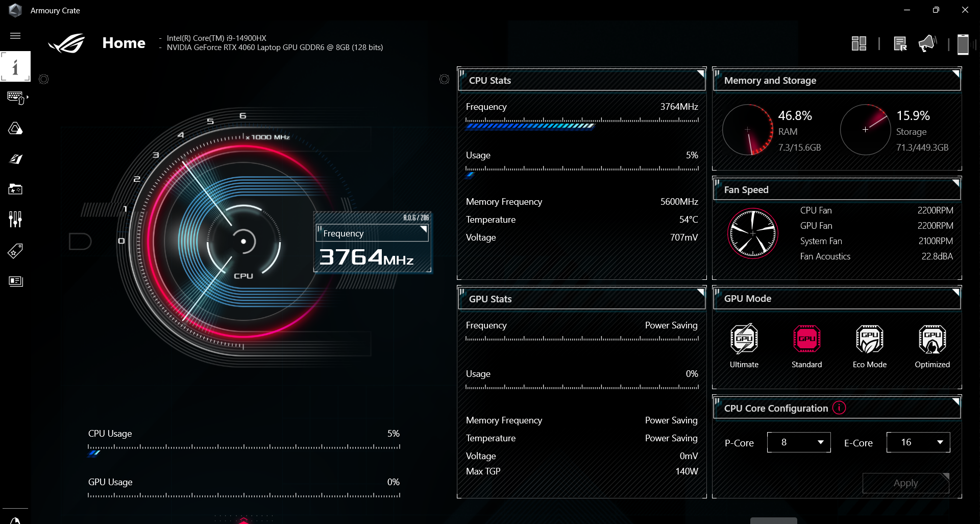Screen dimensions: 980x524
Task: Open the Featured Offers tag icon
Action: (16, 251)
